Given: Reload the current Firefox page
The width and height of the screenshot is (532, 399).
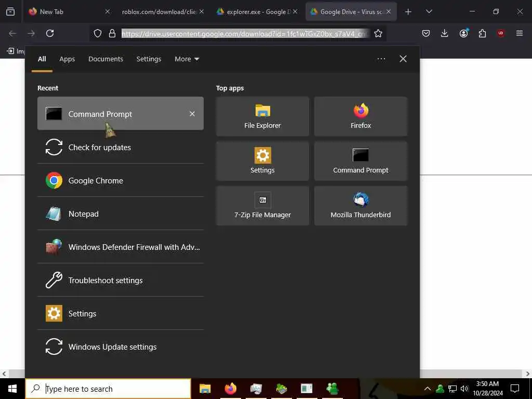Looking at the screenshot, I should click(50, 33).
